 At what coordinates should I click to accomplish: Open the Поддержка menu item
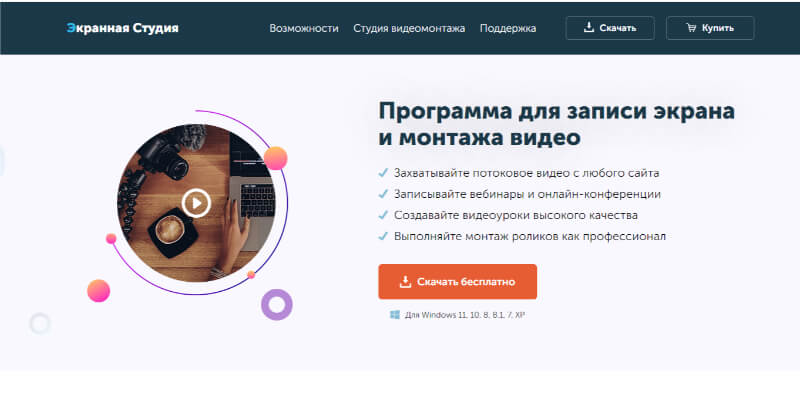[508, 29]
